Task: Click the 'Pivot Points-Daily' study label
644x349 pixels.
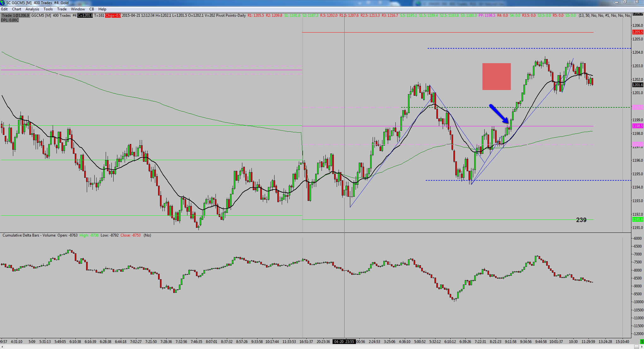Action: (231, 15)
